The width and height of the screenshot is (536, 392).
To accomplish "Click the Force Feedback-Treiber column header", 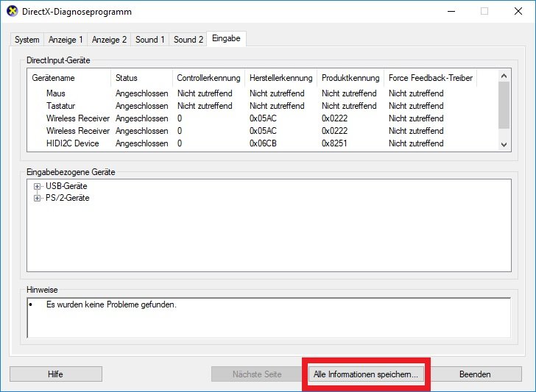I will click(x=431, y=78).
